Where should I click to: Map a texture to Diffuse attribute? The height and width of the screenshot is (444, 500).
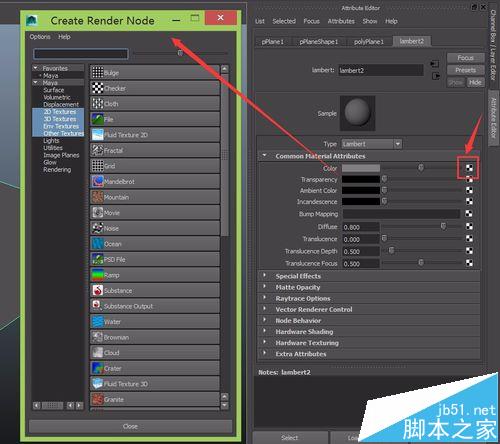coord(469,226)
